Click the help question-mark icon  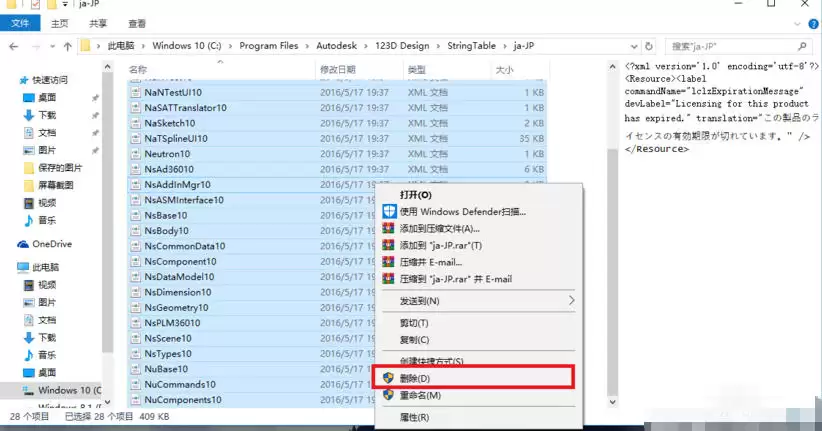[x=814, y=24]
